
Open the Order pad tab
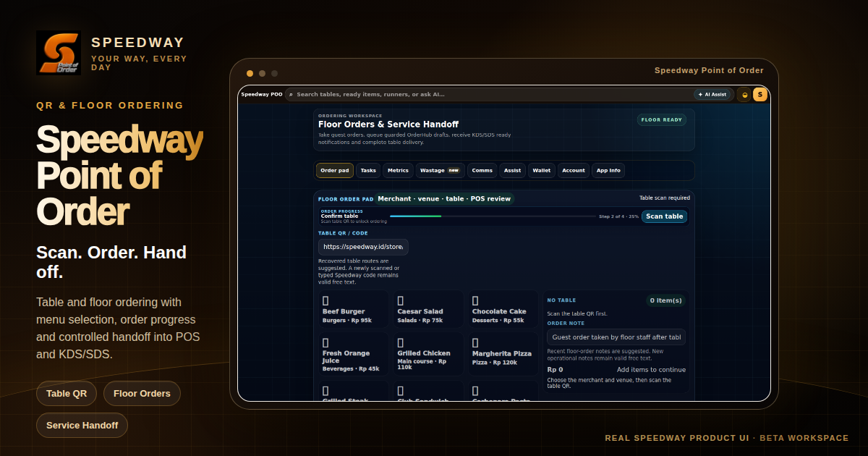(x=335, y=171)
